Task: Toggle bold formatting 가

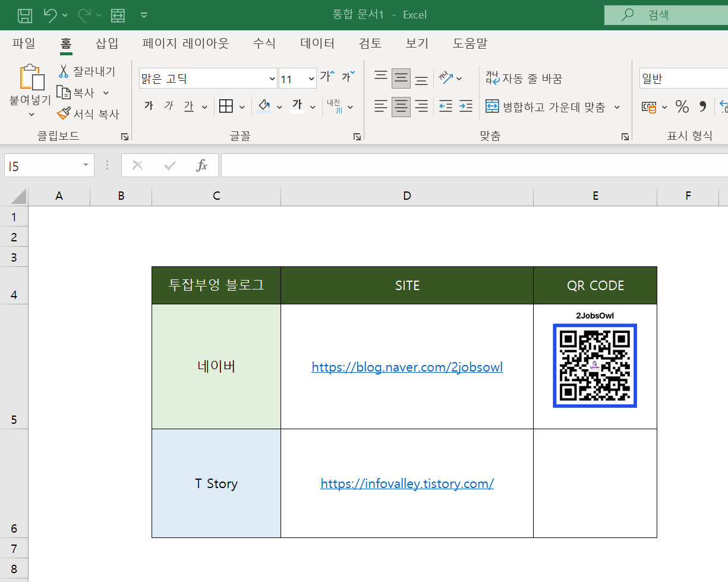Action: point(149,106)
